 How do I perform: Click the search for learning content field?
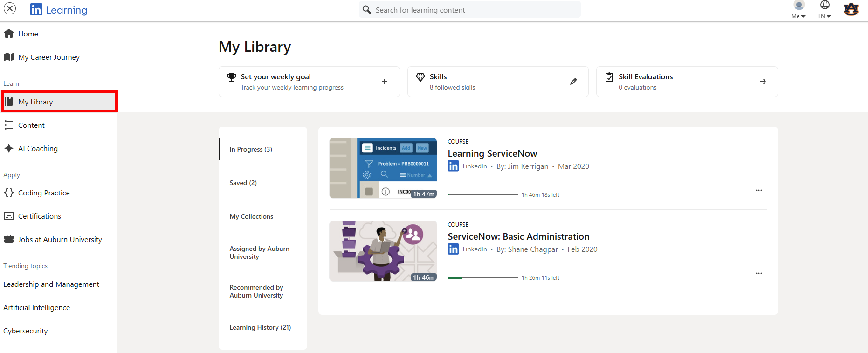pyautogui.click(x=471, y=10)
